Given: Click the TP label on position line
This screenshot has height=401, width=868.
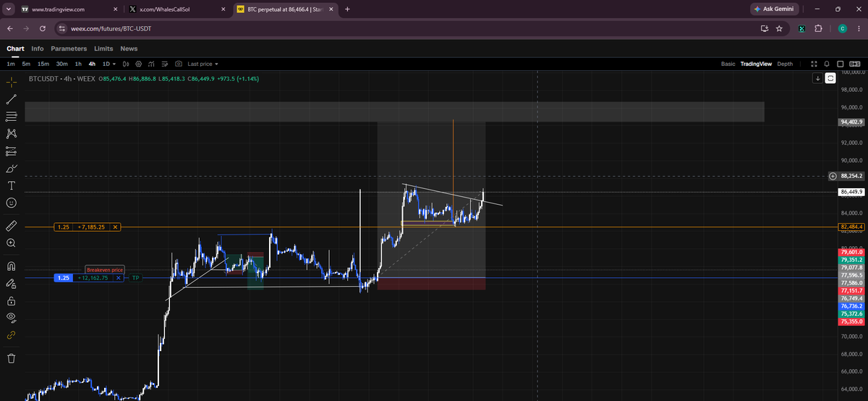Looking at the screenshot, I should coord(135,278).
